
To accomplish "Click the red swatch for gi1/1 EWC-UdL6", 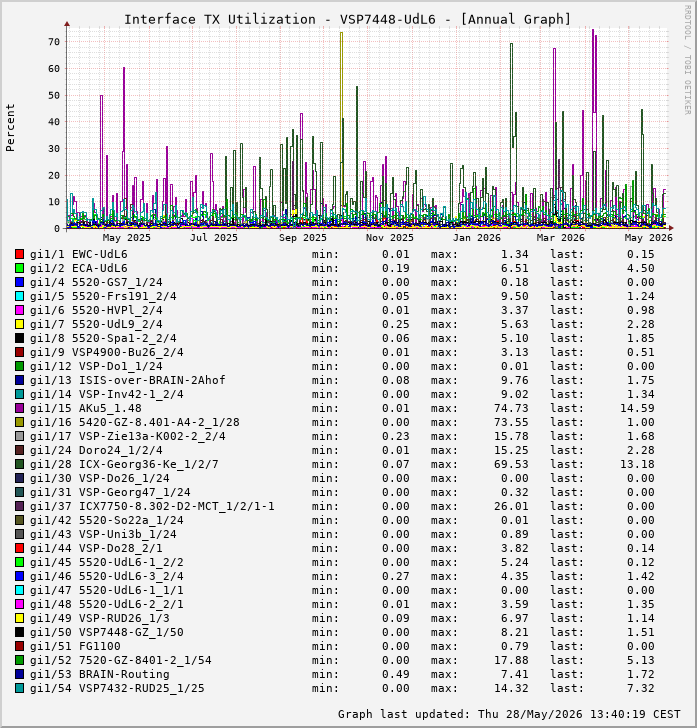I will 19,254.
